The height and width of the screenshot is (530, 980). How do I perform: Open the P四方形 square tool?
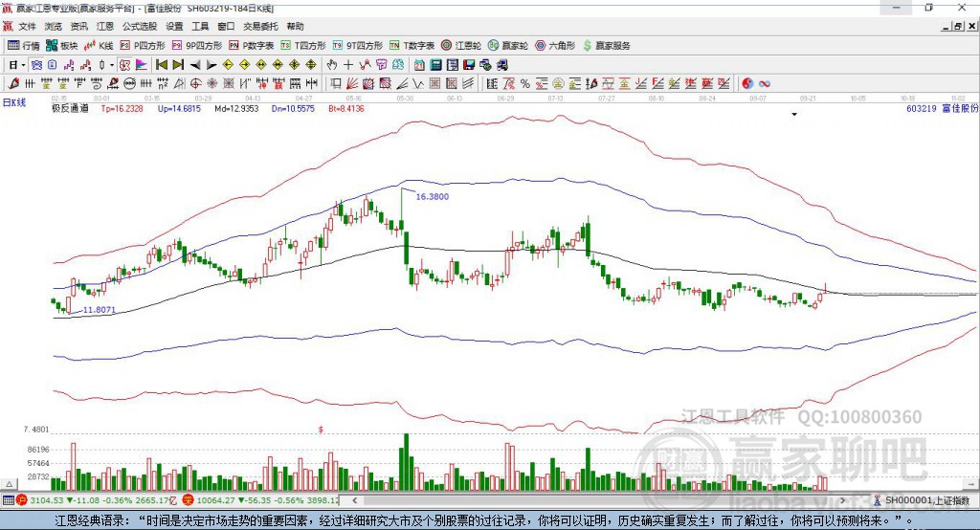coord(143,46)
